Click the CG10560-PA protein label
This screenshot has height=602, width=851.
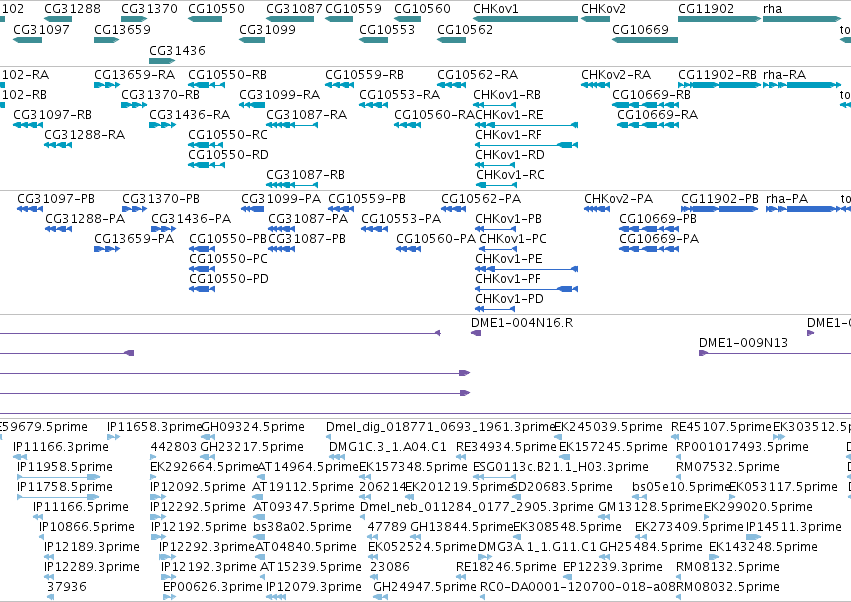pos(436,239)
